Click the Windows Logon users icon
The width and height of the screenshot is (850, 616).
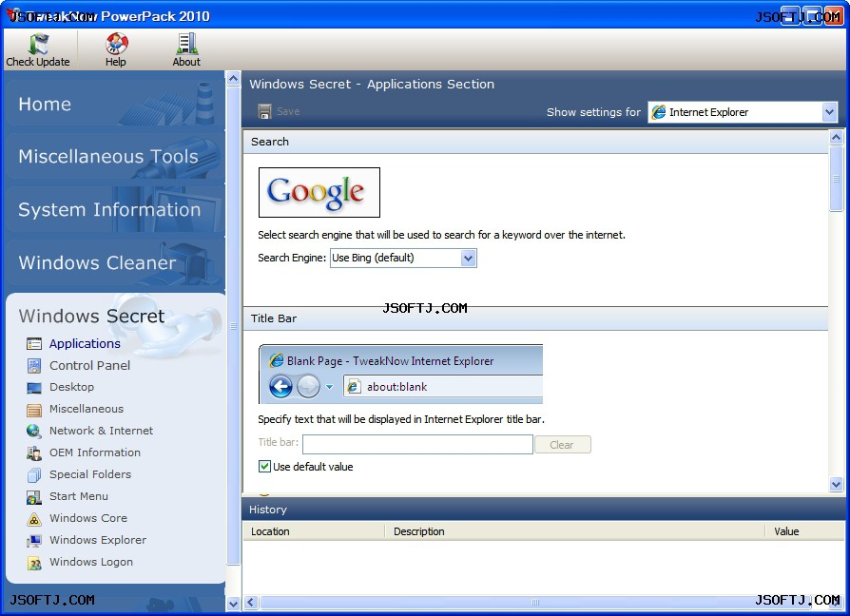click(x=34, y=563)
